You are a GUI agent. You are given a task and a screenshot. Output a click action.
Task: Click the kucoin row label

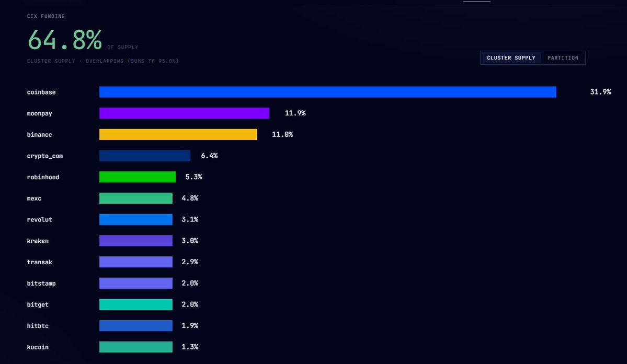pyautogui.click(x=38, y=347)
